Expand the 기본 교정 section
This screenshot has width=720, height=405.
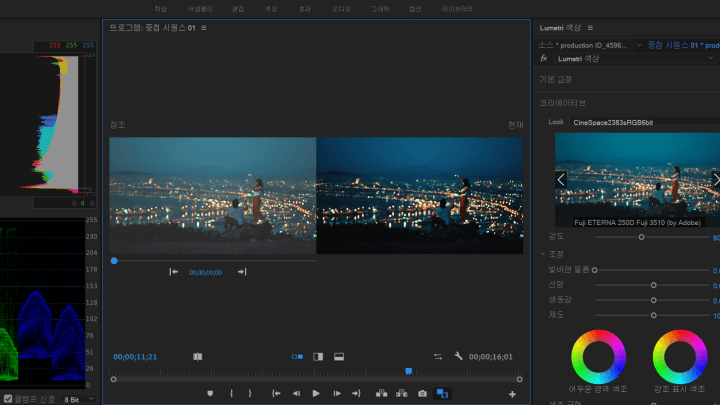555,79
